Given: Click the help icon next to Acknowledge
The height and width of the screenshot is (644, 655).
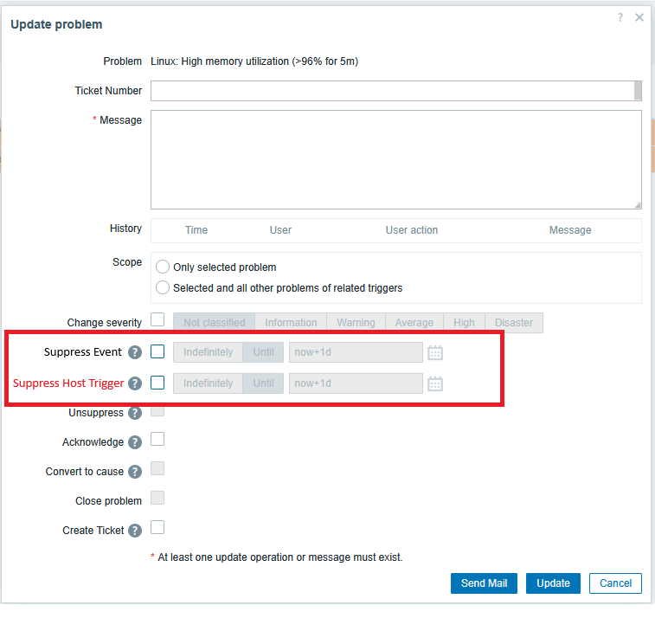Looking at the screenshot, I should pos(135,443).
